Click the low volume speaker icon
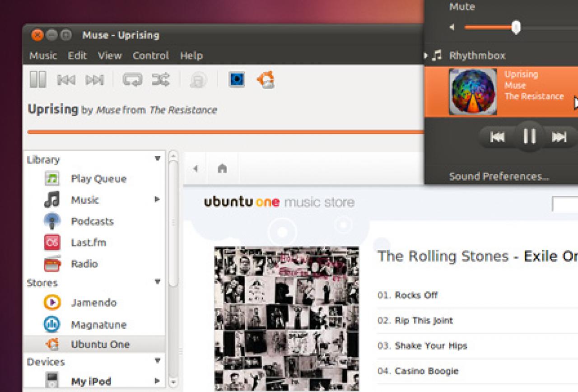The height and width of the screenshot is (392, 578). coord(452,28)
